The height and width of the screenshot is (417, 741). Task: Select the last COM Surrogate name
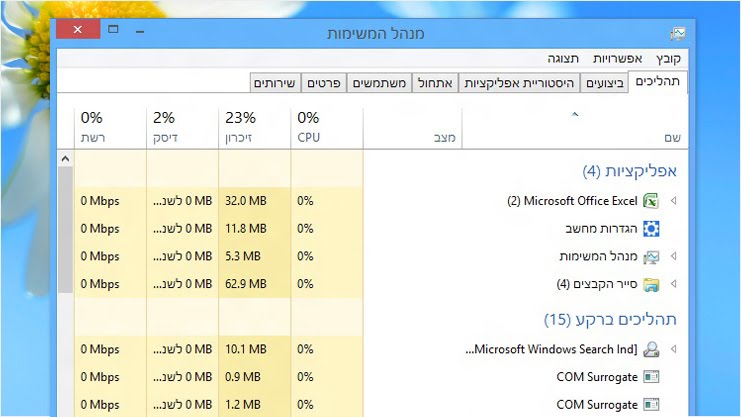coord(597,405)
